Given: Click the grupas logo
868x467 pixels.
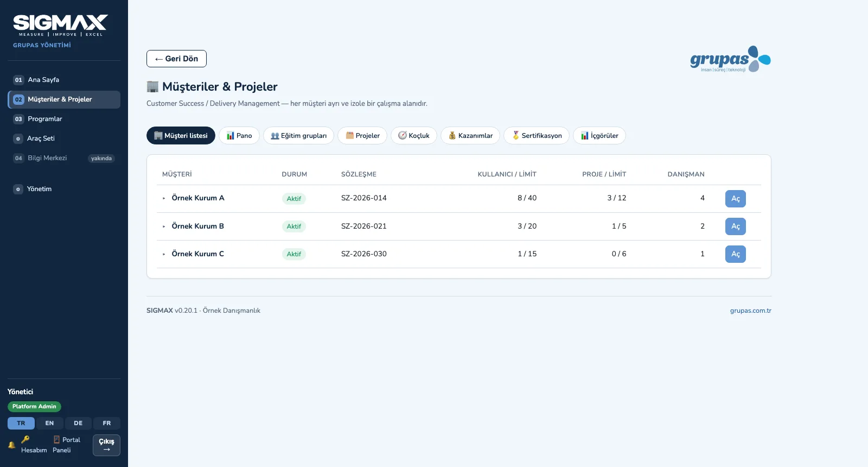Looking at the screenshot, I should [x=730, y=59].
